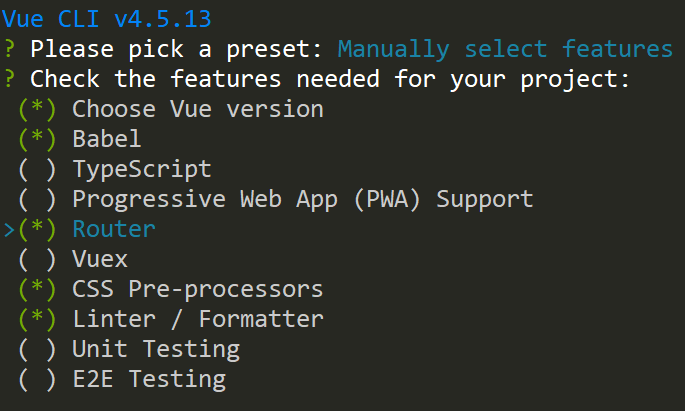Screen dimensions: 685x411
Task: Select the Babel list entry
Action: pos(107,139)
